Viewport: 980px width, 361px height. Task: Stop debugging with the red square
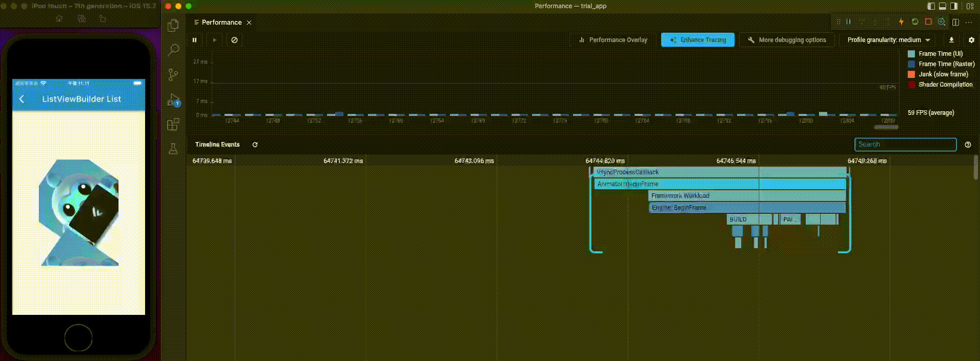(928, 22)
